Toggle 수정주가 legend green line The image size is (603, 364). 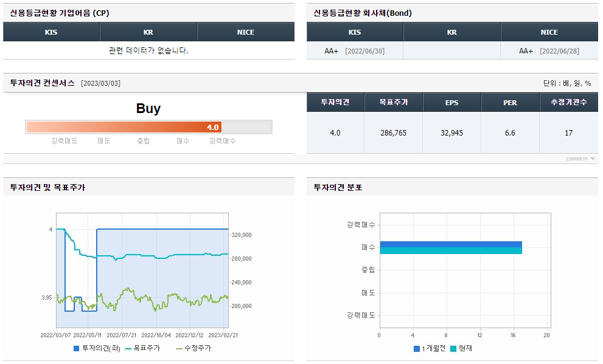click(180, 349)
